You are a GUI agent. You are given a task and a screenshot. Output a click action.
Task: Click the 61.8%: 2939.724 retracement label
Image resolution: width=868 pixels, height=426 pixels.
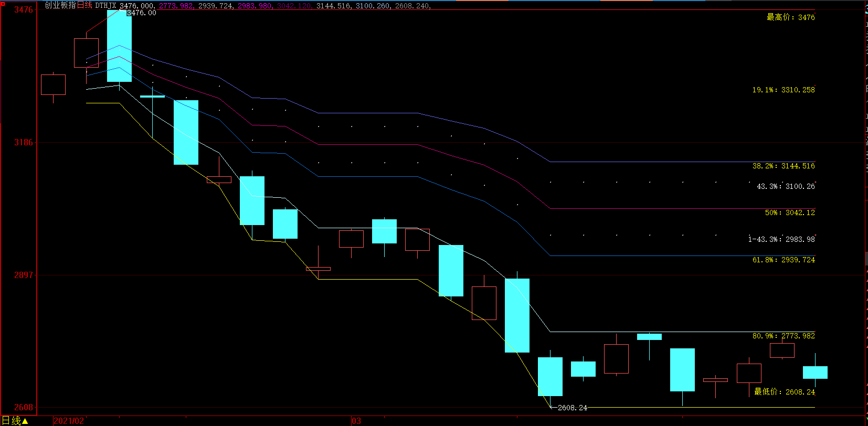click(x=784, y=260)
